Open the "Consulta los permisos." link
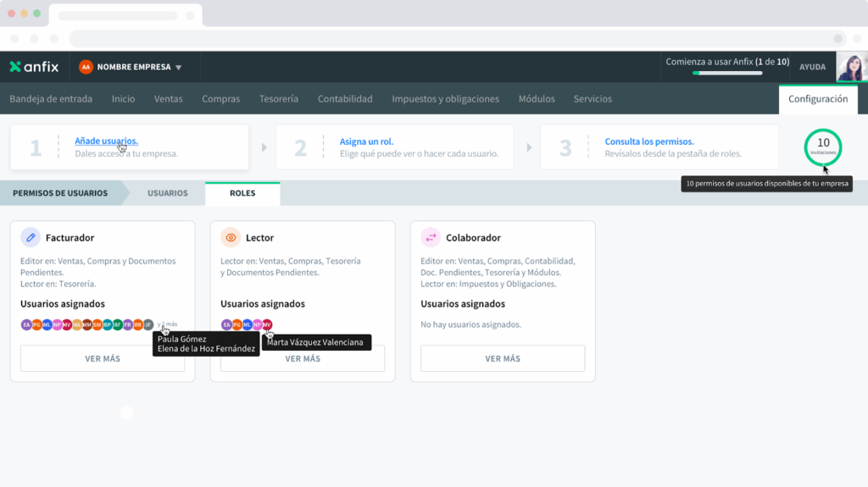The height and width of the screenshot is (487, 868). (648, 141)
